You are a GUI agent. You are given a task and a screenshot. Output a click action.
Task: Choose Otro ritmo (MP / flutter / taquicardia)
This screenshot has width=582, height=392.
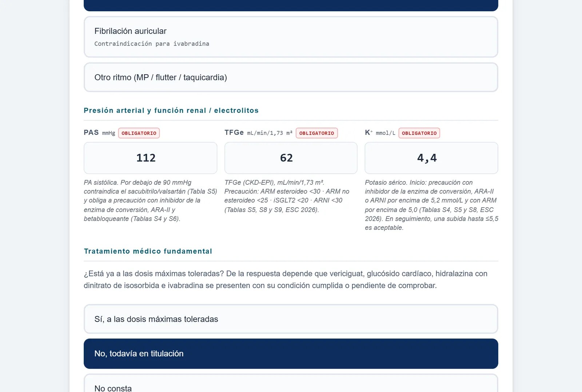coord(291,77)
